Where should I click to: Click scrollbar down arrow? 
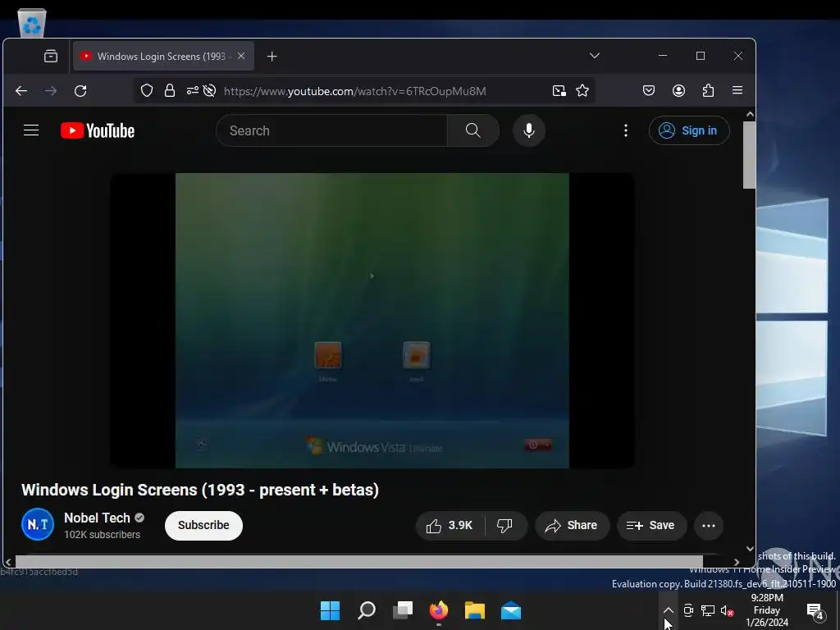[x=750, y=549]
